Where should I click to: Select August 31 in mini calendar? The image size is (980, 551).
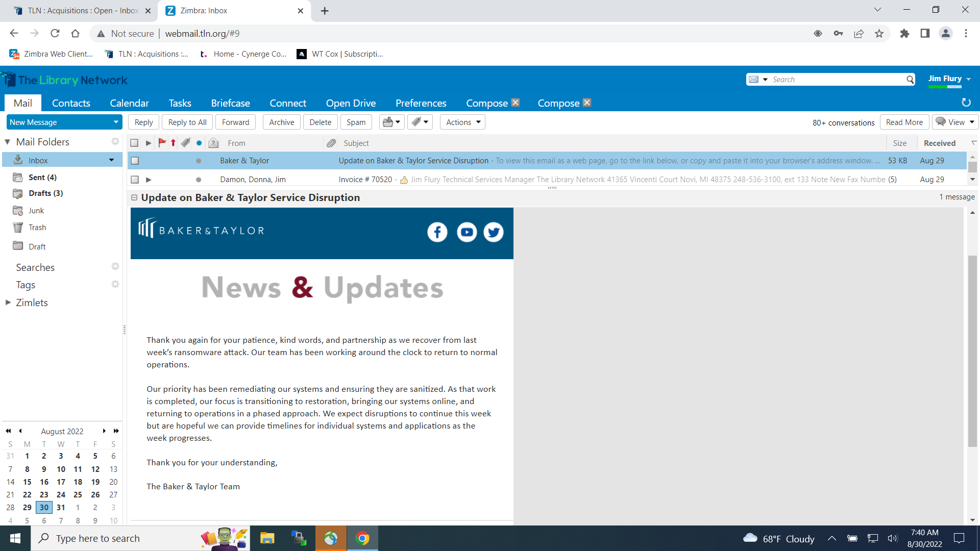(61, 507)
